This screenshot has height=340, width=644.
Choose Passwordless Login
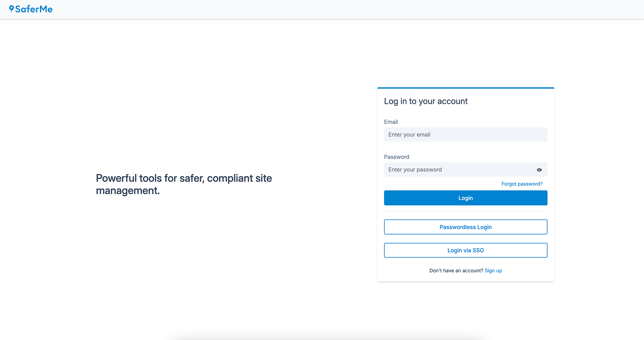[x=465, y=227]
